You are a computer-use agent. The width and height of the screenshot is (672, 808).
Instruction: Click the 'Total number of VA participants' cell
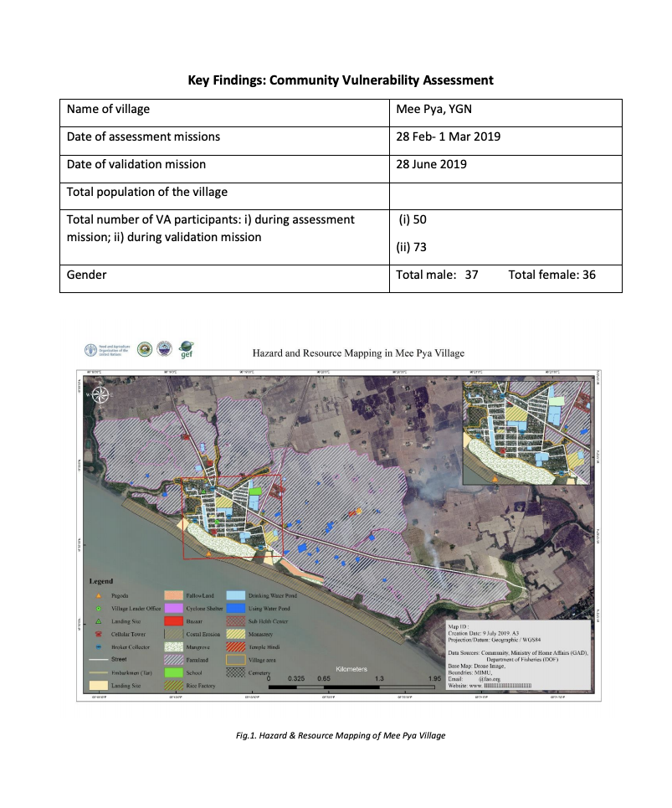[x=224, y=238]
